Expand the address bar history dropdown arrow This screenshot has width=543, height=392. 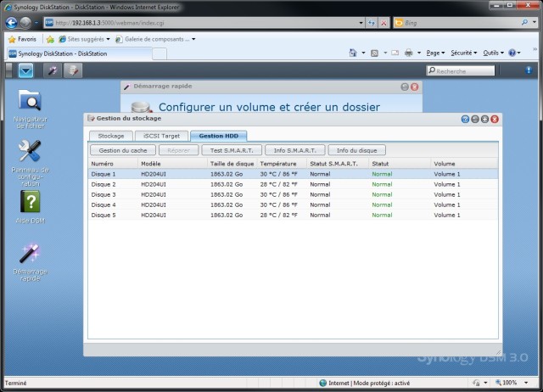361,23
